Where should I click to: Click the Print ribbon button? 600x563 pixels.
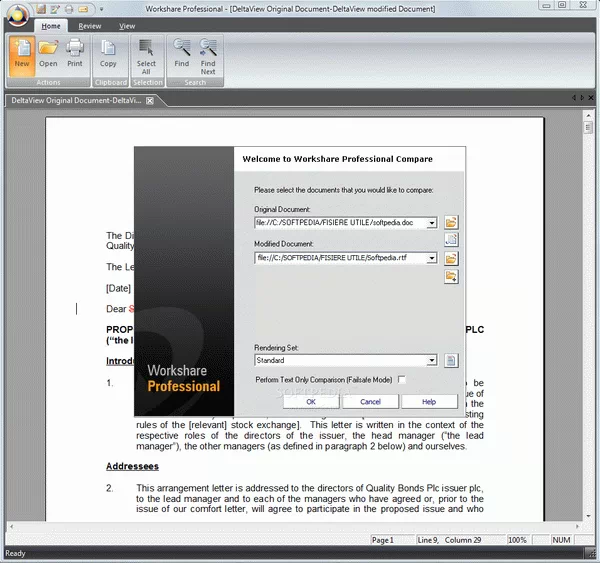click(75, 54)
